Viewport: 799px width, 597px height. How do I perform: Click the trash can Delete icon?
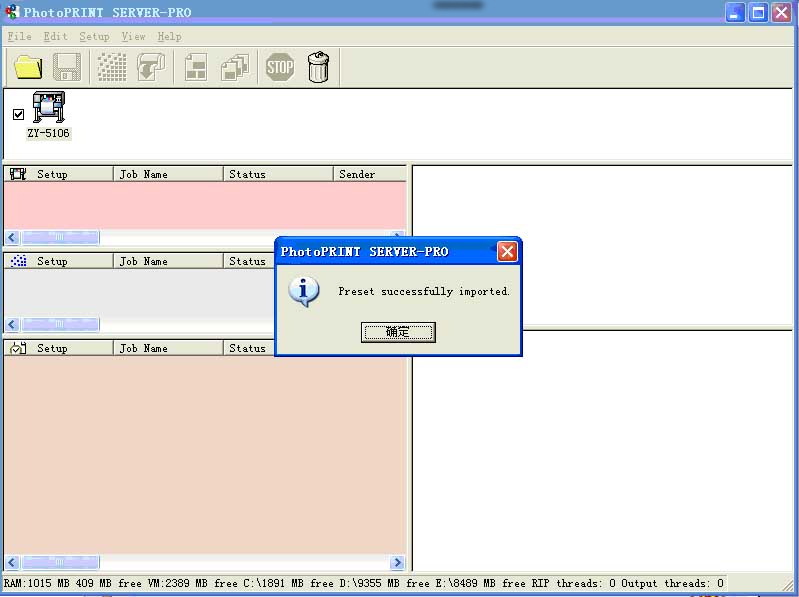click(318, 67)
